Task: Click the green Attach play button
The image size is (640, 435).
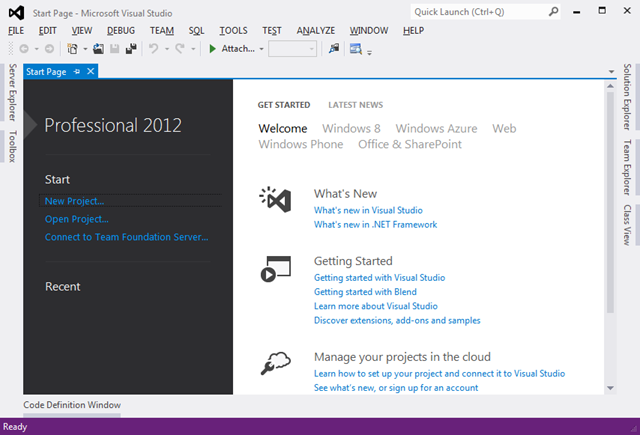Action: [x=212, y=49]
